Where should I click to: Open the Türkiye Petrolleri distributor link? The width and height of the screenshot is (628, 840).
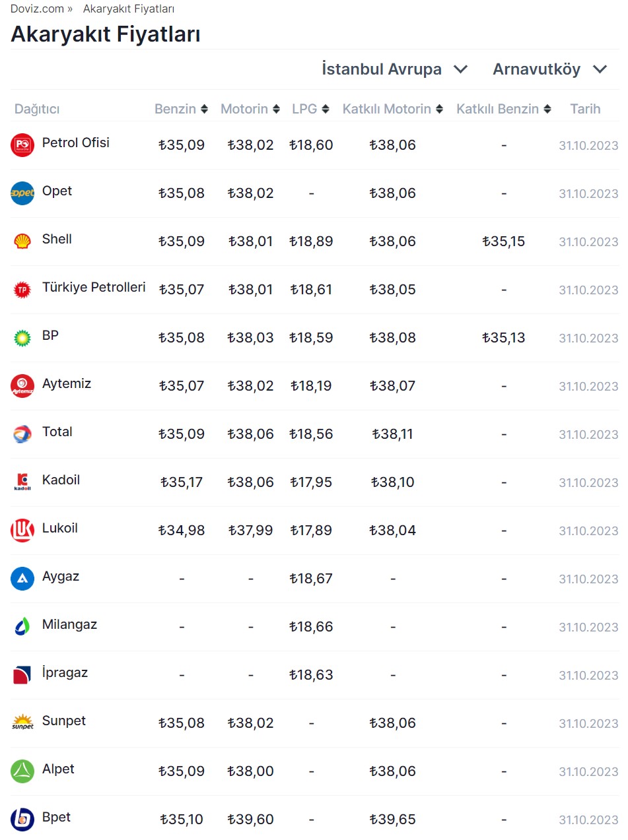pyautogui.click(x=94, y=288)
